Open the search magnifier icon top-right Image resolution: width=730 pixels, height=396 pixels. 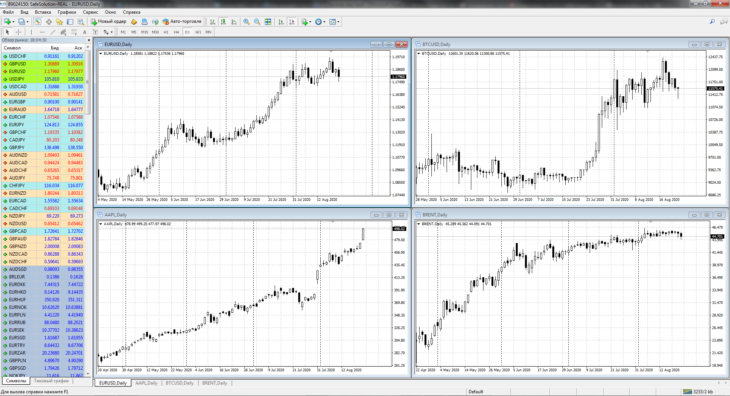coord(712,22)
